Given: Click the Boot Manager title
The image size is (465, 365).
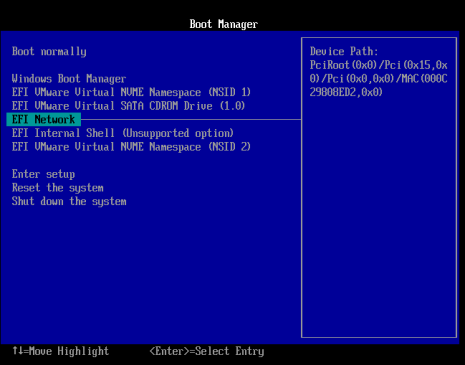Looking at the screenshot, I should click(x=224, y=24).
